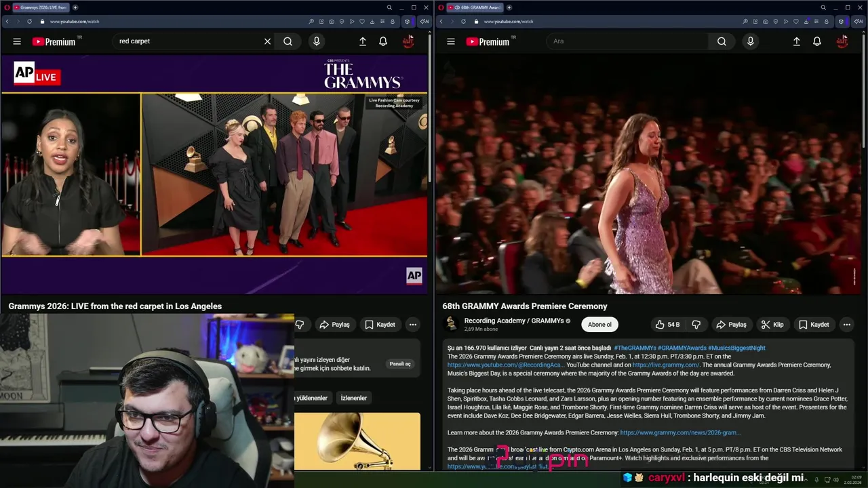Open the create/upload menu in left window
The image size is (868, 488).
(363, 41)
